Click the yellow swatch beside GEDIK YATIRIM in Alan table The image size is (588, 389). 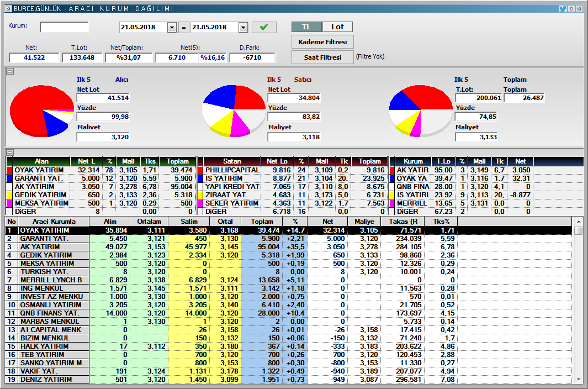pos(10,195)
